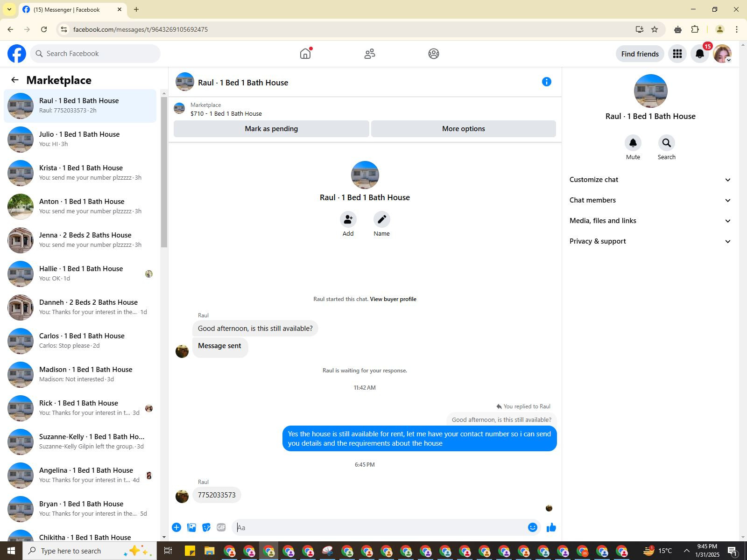The height and width of the screenshot is (560, 747).
Task: Open Angelina 1 Bed 1 Bath House chat
Action: coord(80,475)
